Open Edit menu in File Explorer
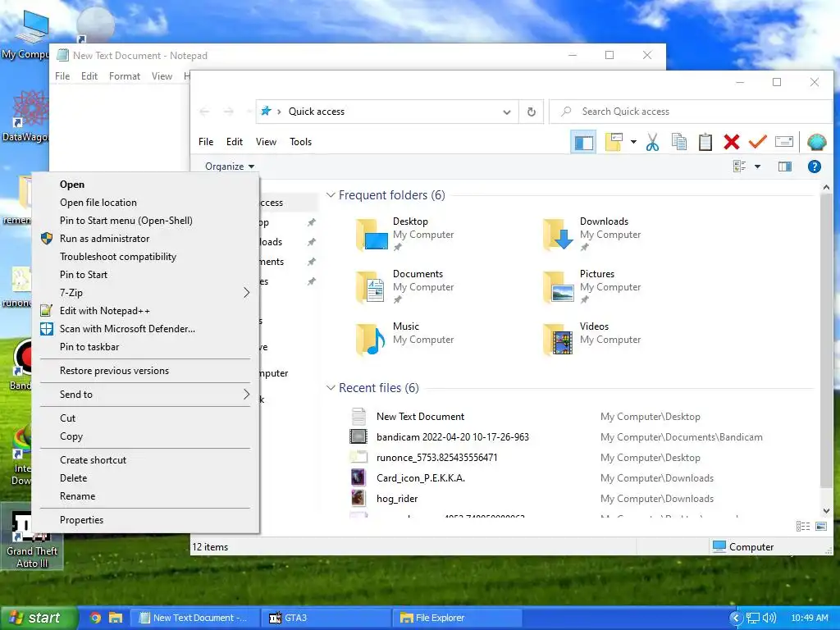The image size is (840, 630). [x=234, y=142]
